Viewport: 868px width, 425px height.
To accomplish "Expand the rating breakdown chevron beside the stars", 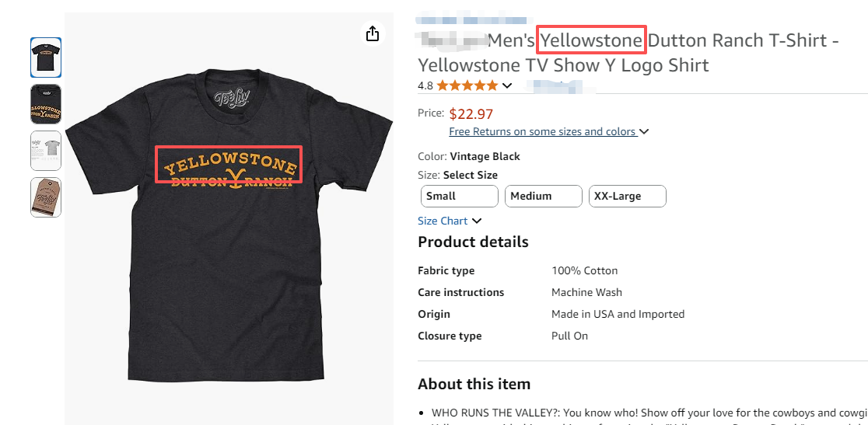I will [507, 85].
